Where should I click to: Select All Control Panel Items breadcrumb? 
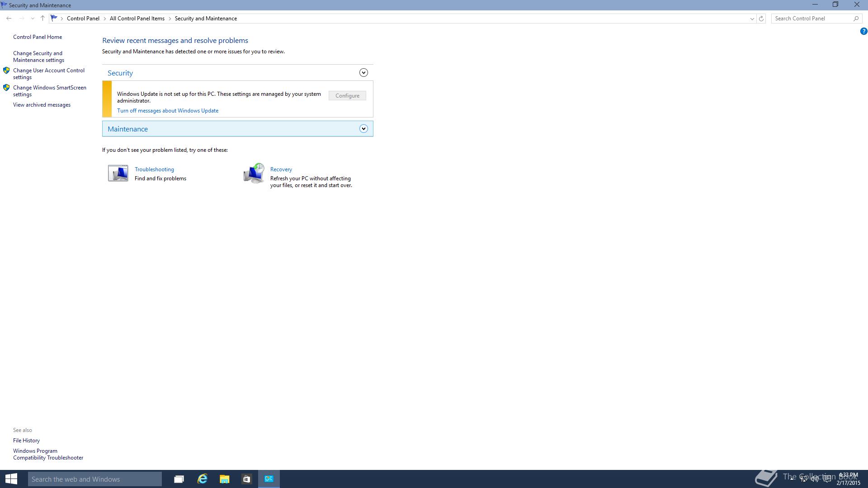click(x=137, y=19)
